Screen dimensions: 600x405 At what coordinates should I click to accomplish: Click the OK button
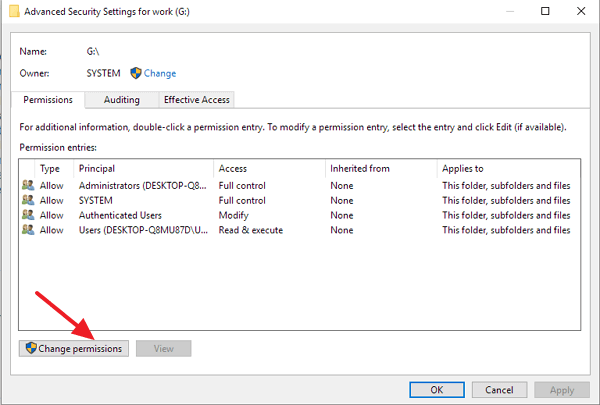click(437, 389)
